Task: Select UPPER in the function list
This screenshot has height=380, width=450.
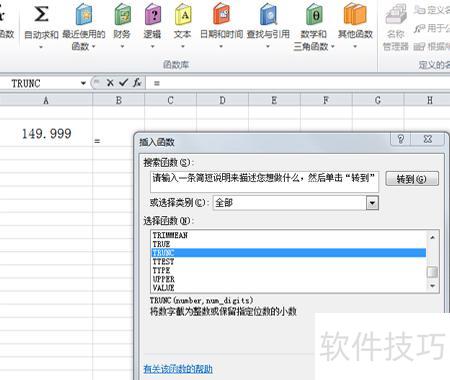Action: (x=289, y=279)
